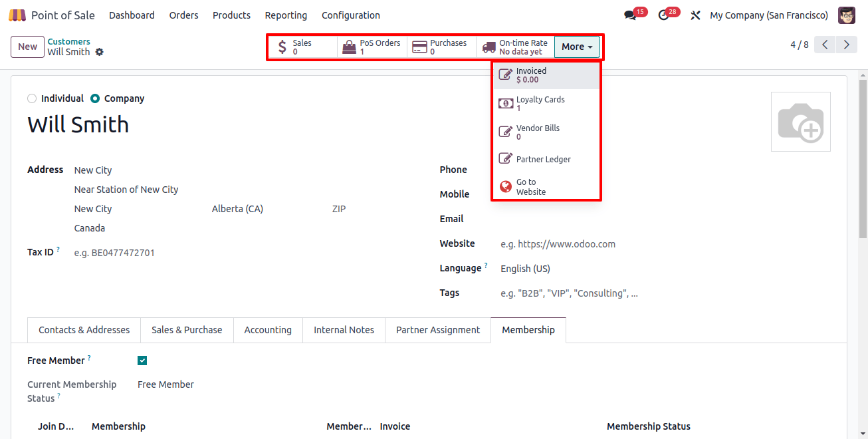Viewport: 868px width, 439px height.
Task: Click the Invoice column header
Action: tap(395, 426)
